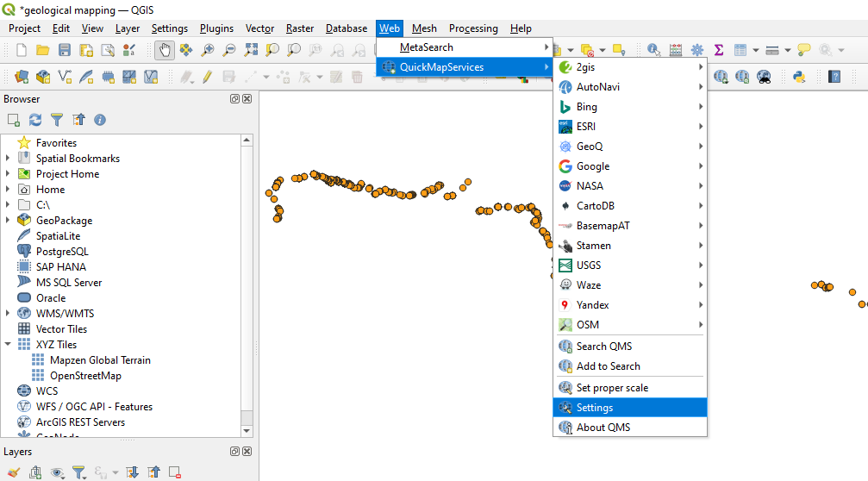Expand the Spatial Bookmarks tree item
868x481 pixels.
(x=8, y=159)
